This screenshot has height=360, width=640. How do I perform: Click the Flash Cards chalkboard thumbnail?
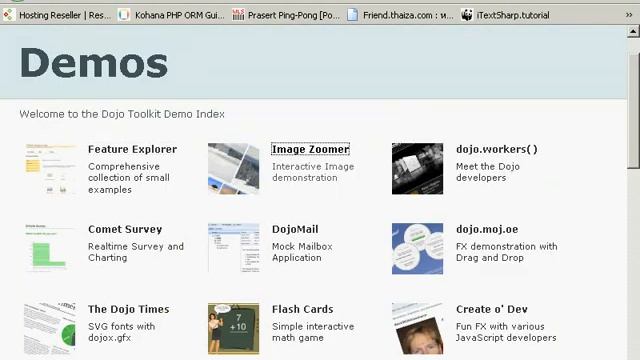[233, 329]
